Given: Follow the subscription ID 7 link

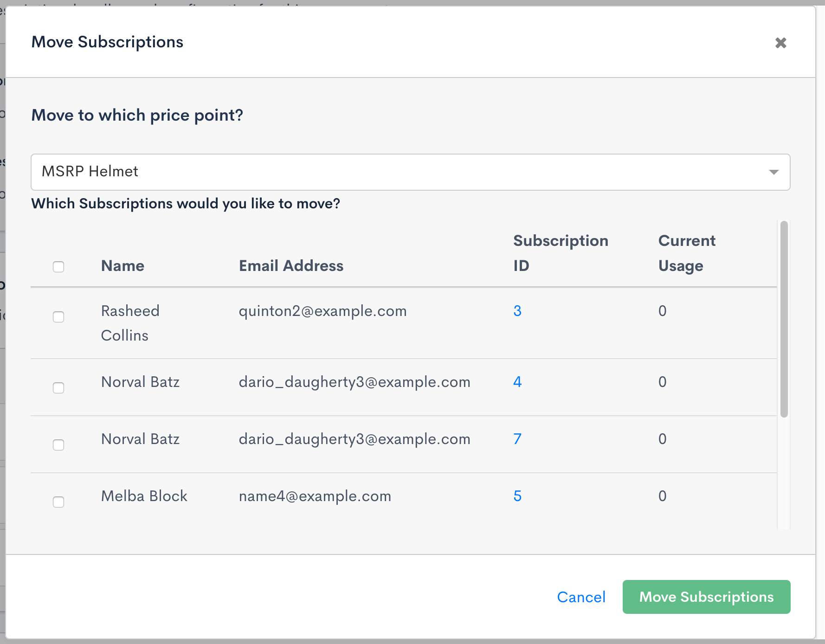Looking at the screenshot, I should pos(517,439).
